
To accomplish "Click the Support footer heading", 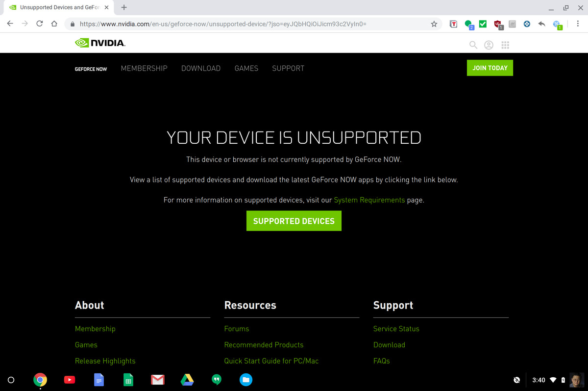I will (393, 306).
